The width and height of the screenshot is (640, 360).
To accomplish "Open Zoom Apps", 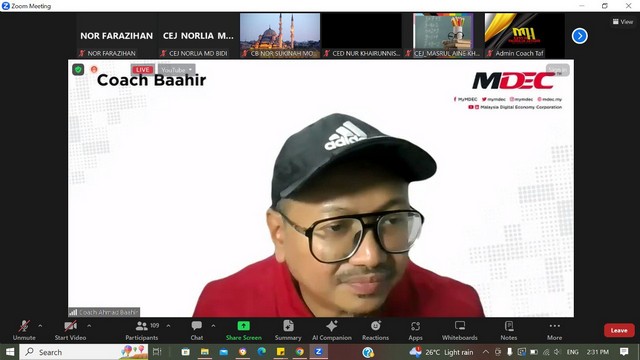I will point(416,330).
